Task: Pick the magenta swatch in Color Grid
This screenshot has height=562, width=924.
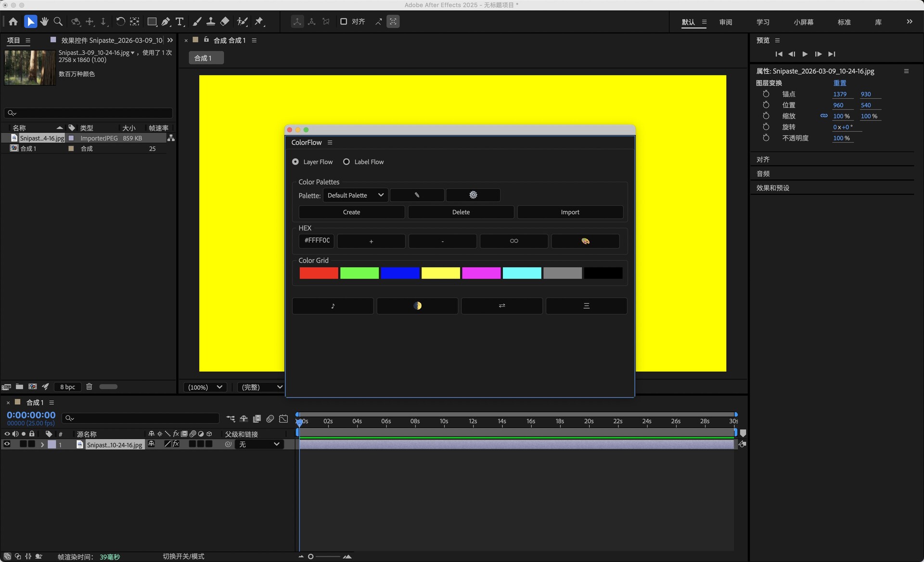Action: tap(481, 273)
